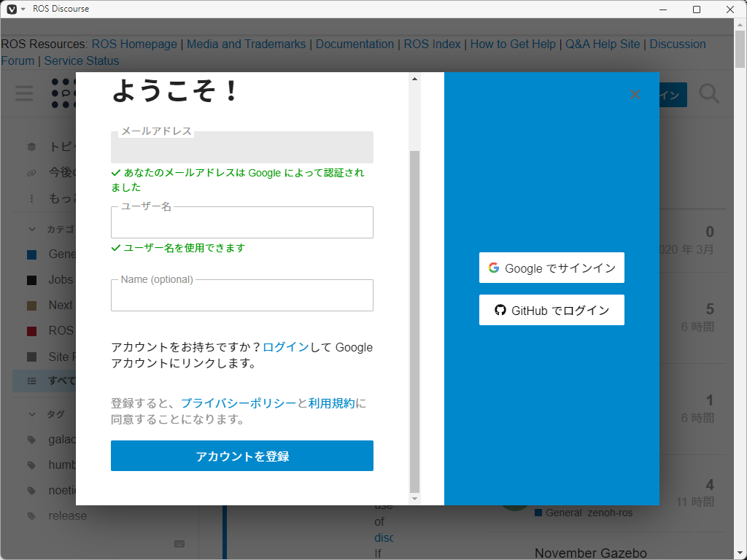747x560 pixels.
Task: Open the 利用規約 link
Action: (332, 403)
